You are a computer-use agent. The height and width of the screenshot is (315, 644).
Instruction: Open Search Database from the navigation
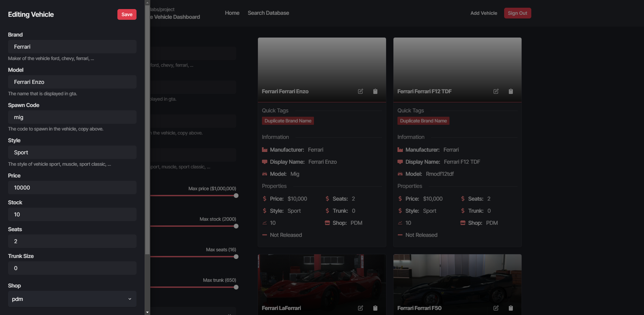tap(268, 13)
